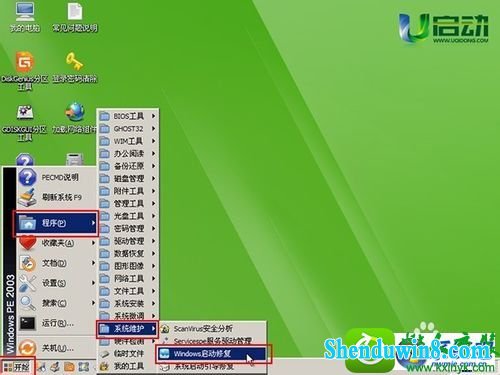This screenshot has height=375, width=500.
Task: Open the 文档(D) start menu entry
Action: [56, 263]
